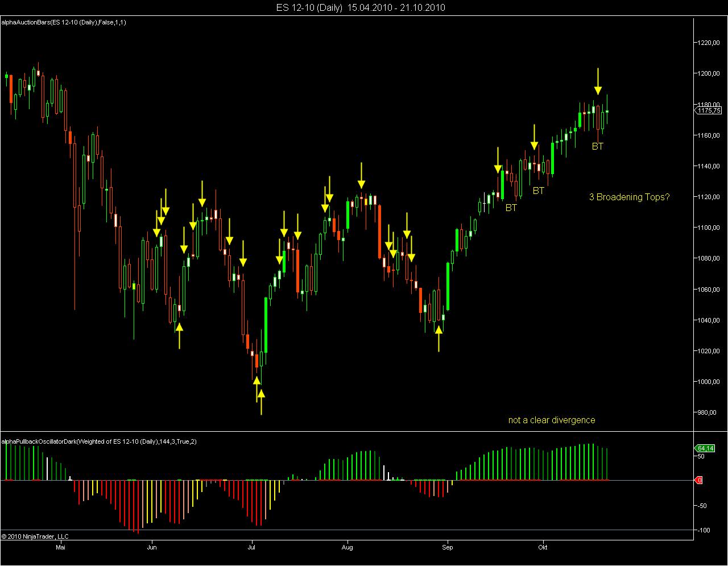Click the © 2010 NinjaTrader, LLC text
The height and width of the screenshot is (566, 728).
pyautogui.click(x=35, y=536)
